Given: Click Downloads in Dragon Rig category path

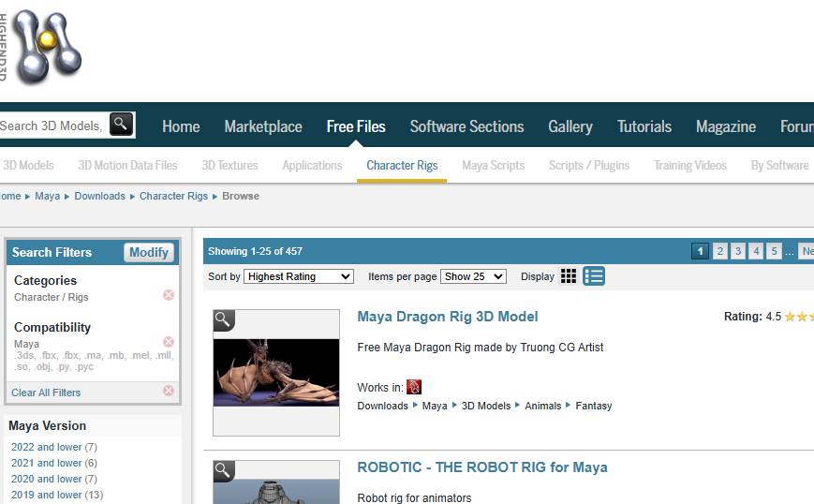Looking at the screenshot, I should tap(382, 406).
